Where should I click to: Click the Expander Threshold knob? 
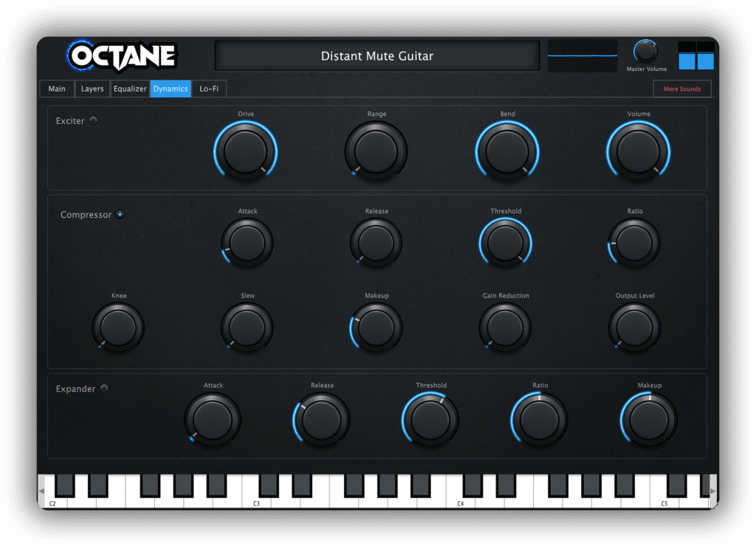coord(430,419)
